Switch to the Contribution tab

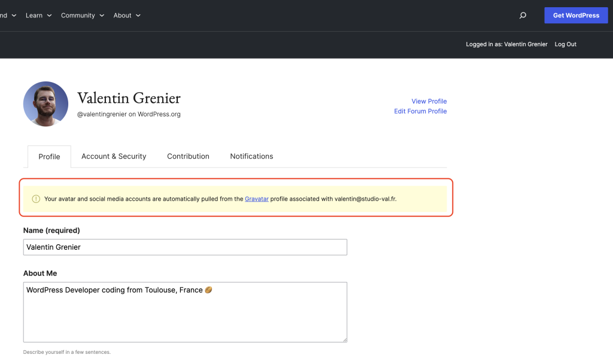click(188, 156)
